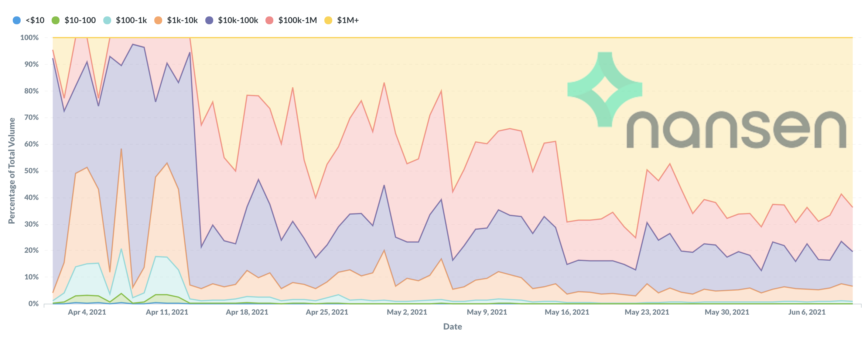Screen dimensions: 868x338
Task: Click the Nansen compass logo icon
Action: 605,89
